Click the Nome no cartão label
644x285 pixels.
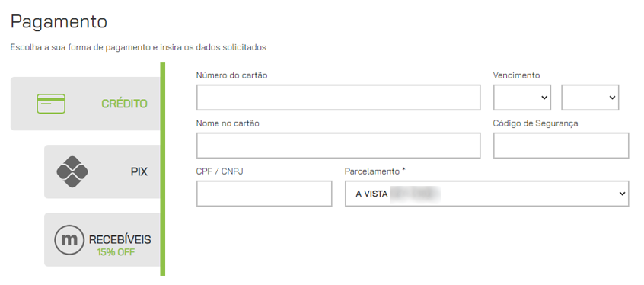pos(228,123)
